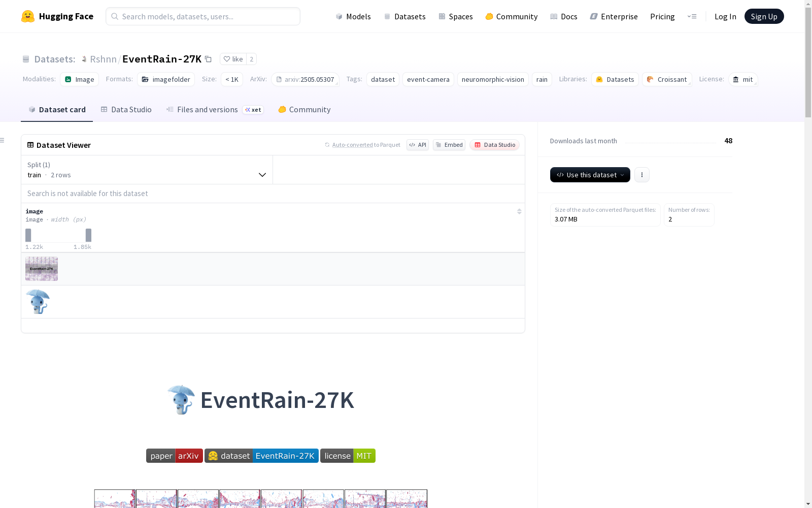Click the heart like button

click(233, 59)
